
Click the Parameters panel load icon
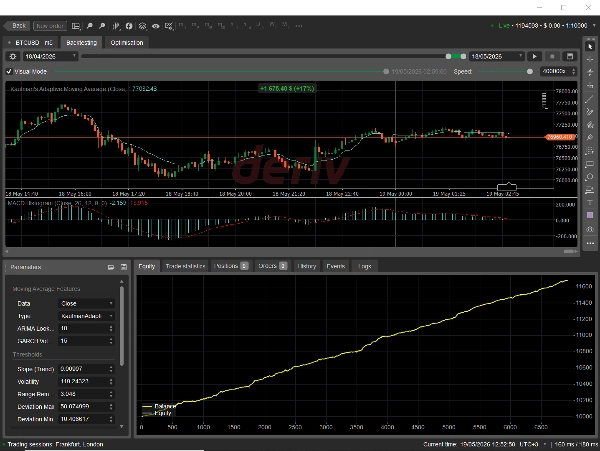[x=111, y=267]
